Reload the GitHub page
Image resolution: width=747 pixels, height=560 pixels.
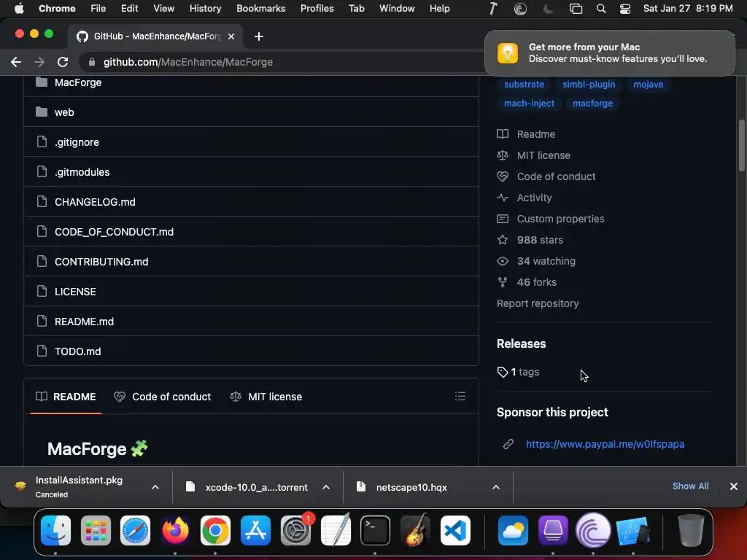point(63,62)
